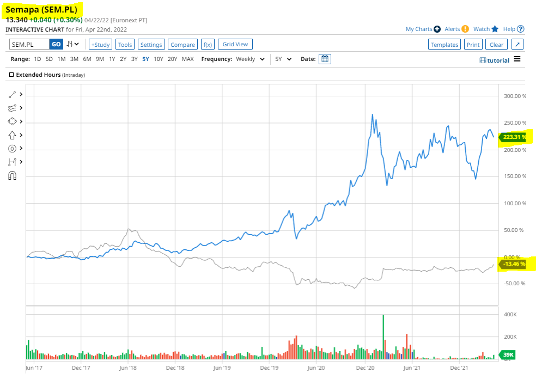Image resolution: width=554 pixels, height=392 pixels.
Task: Expand the line tool submenu arrow
Action: click(21, 94)
